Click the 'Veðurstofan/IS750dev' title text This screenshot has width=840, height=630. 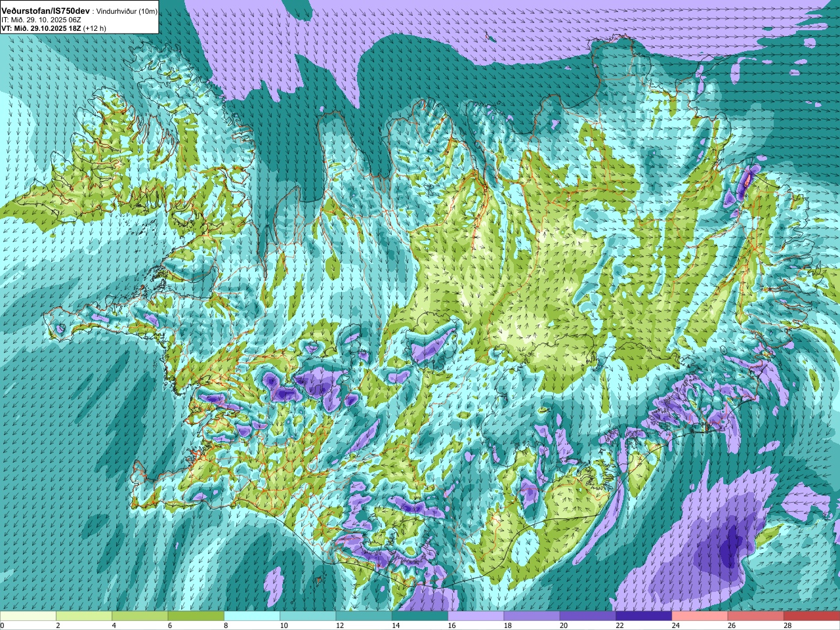(46, 11)
